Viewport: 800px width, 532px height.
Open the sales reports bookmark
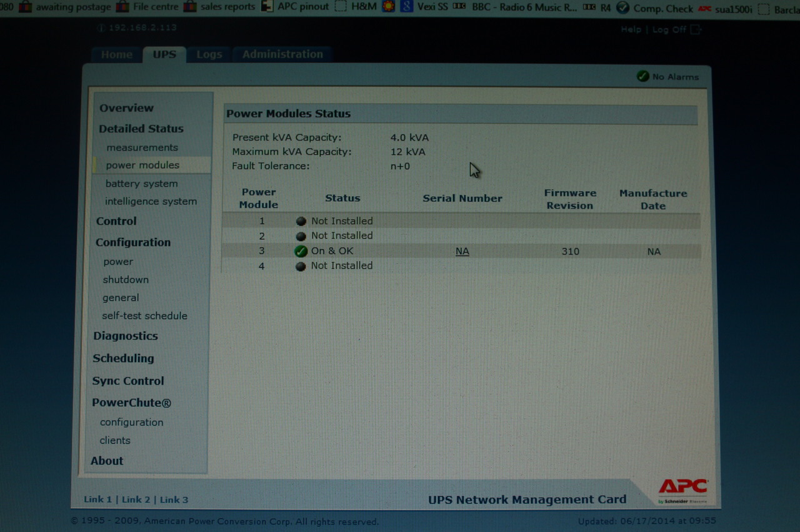point(219,7)
